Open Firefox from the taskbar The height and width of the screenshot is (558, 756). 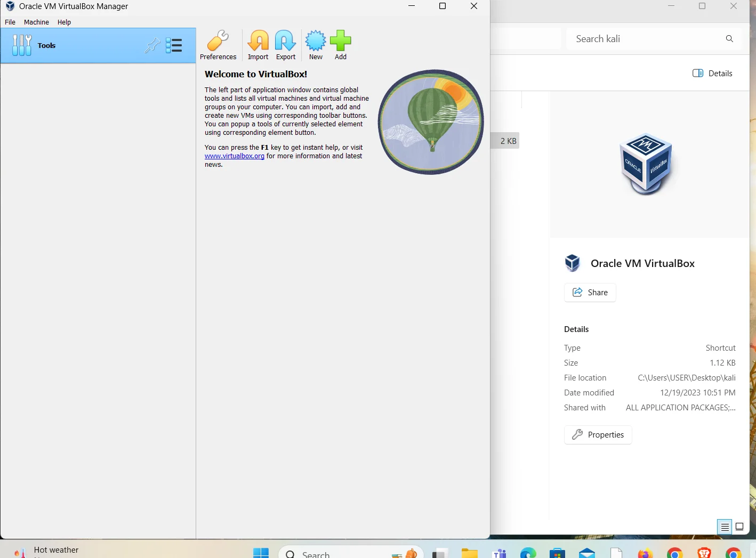[x=646, y=553]
